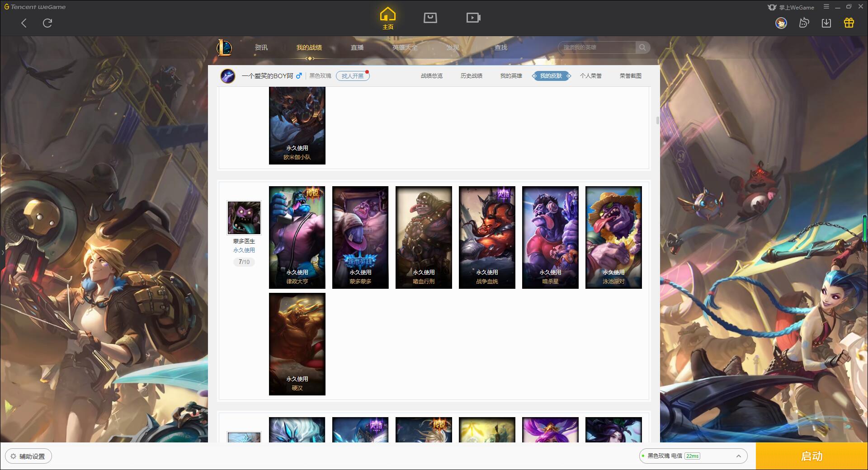The height and width of the screenshot is (470, 868).
Task: Open 辅助设置 assist settings
Action: pyautogui.click(x=28, y=456)
